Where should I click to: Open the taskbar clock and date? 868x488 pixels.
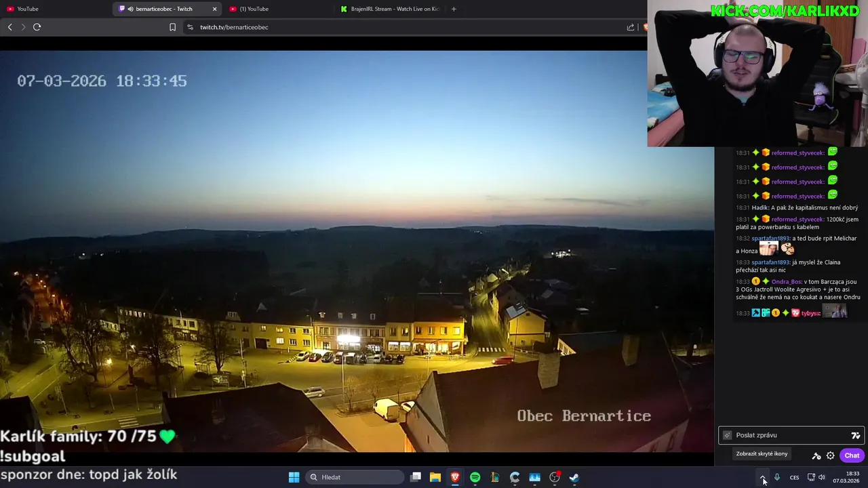tap(846, 477)
